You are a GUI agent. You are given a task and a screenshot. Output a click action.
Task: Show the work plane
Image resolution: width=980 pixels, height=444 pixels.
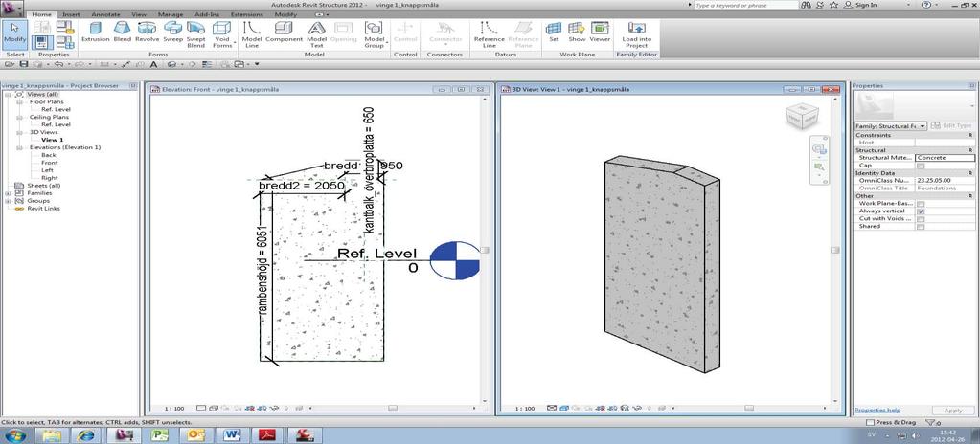point(577,33)
